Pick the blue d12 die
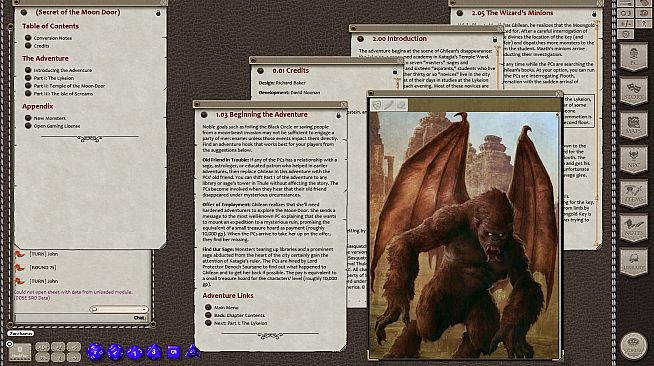Screen dimensions: 654x366 click(115, 352)
